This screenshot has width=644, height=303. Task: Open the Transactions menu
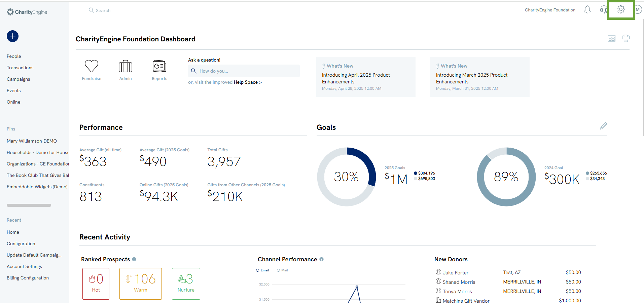coord(20,68)
